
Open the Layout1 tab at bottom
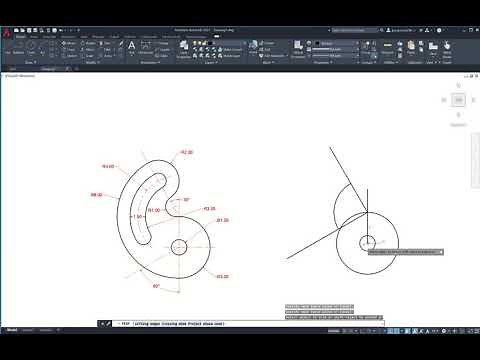pyautogui.click(x=27, y=330)
